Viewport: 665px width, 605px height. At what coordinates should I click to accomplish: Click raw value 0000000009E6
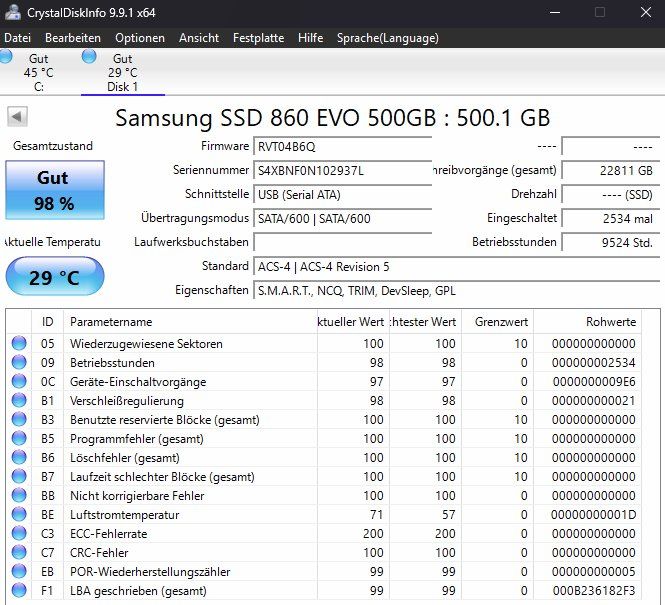594,382
